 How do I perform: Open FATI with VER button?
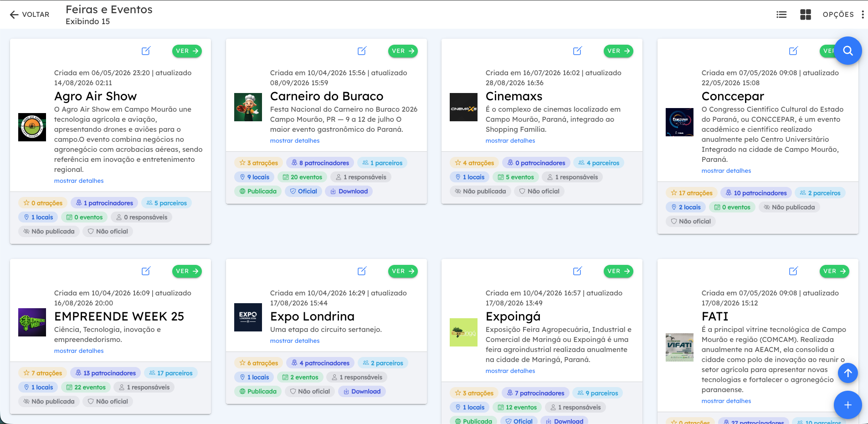(834, 271)
